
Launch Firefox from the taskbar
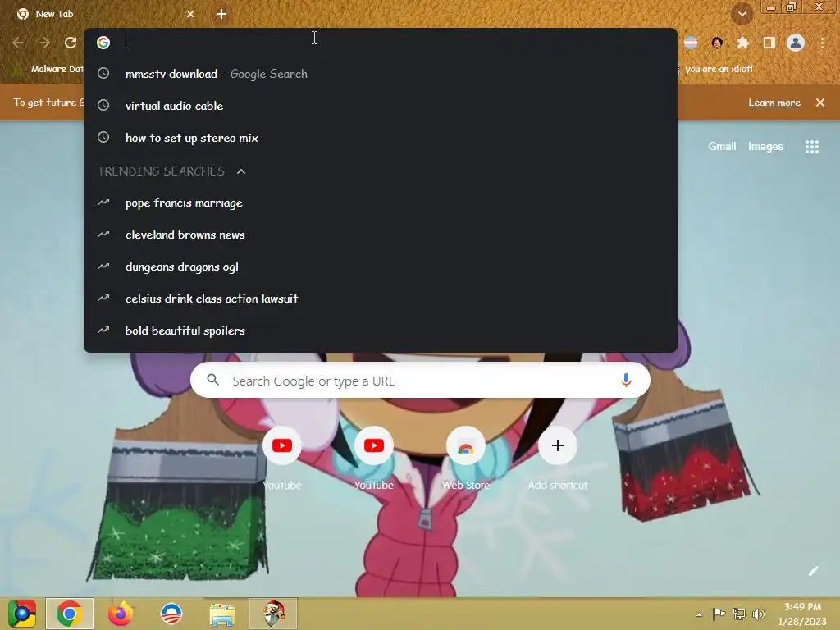[121, 614]
